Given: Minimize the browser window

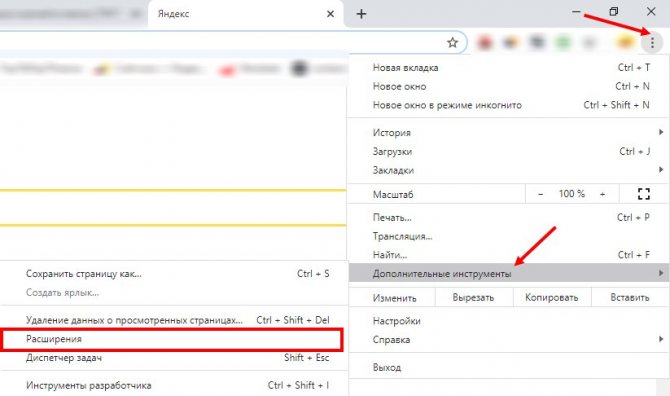Looking at the screenshot, I should click(576, 12).
